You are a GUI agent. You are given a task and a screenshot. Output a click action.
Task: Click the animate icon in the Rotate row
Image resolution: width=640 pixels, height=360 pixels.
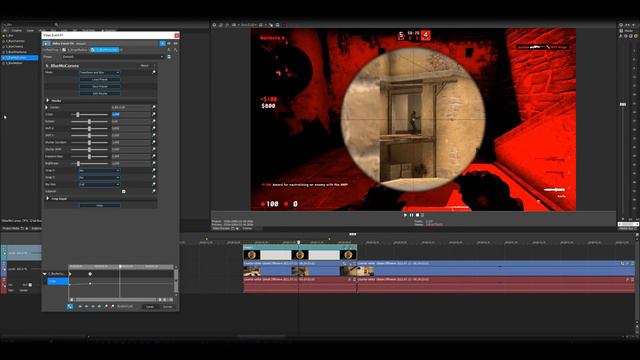pyautogui.click(x=154, y=121)
